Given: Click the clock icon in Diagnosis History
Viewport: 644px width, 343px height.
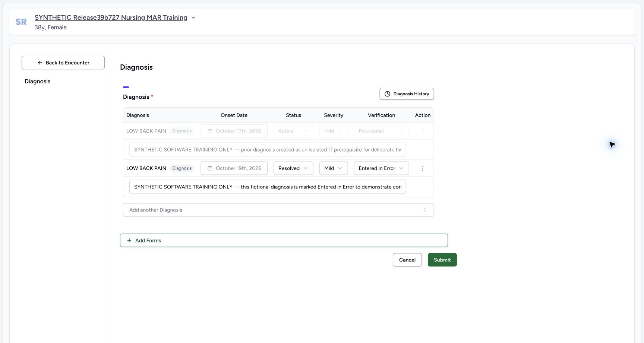Looking at the screenshot, I should tap(387, 94).
